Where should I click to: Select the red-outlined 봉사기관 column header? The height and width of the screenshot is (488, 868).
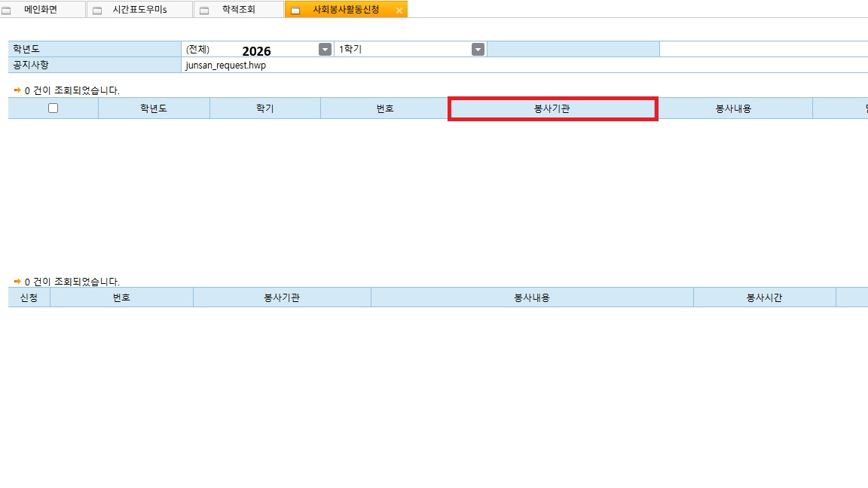552,108
